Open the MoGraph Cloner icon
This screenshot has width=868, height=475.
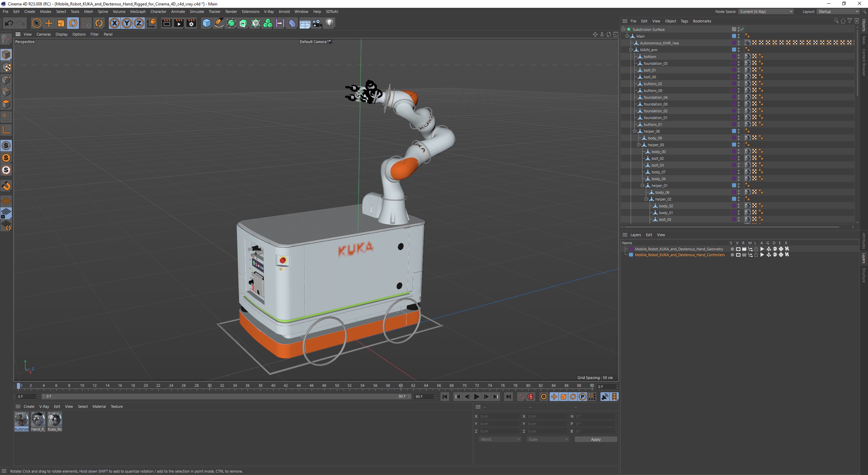pos(268,23)
